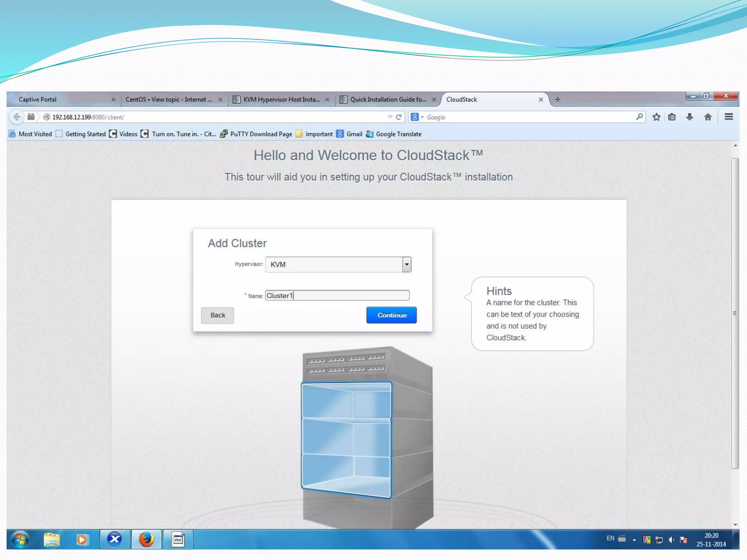Click the browser reload icon
Image resolution: width=747 pixels, height=560 pixels.
[399, 117]
